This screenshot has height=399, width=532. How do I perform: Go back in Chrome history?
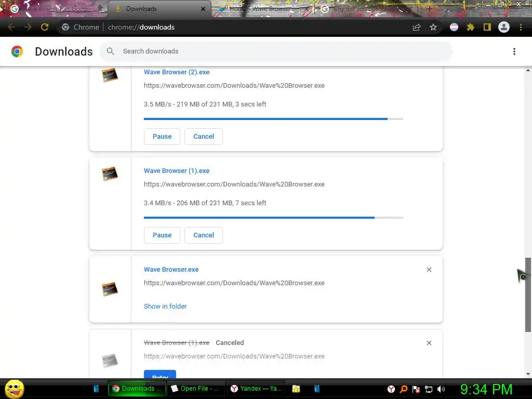click(11, 27)
